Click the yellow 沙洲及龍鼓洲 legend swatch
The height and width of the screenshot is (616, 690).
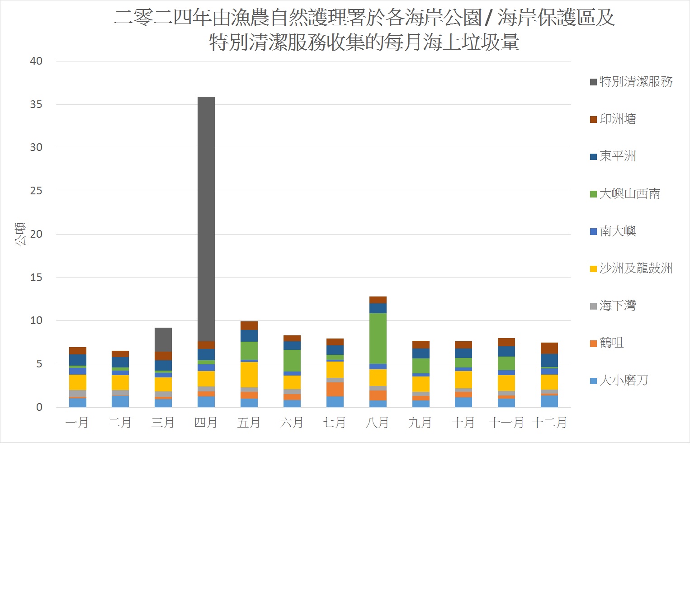(593, 269)
